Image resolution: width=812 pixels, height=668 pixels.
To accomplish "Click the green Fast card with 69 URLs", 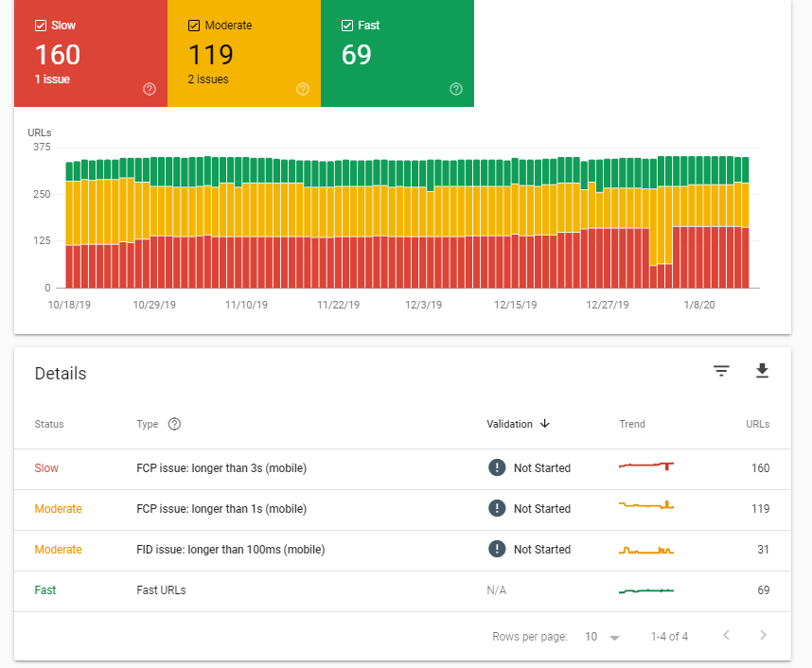I will pos(397,55).
